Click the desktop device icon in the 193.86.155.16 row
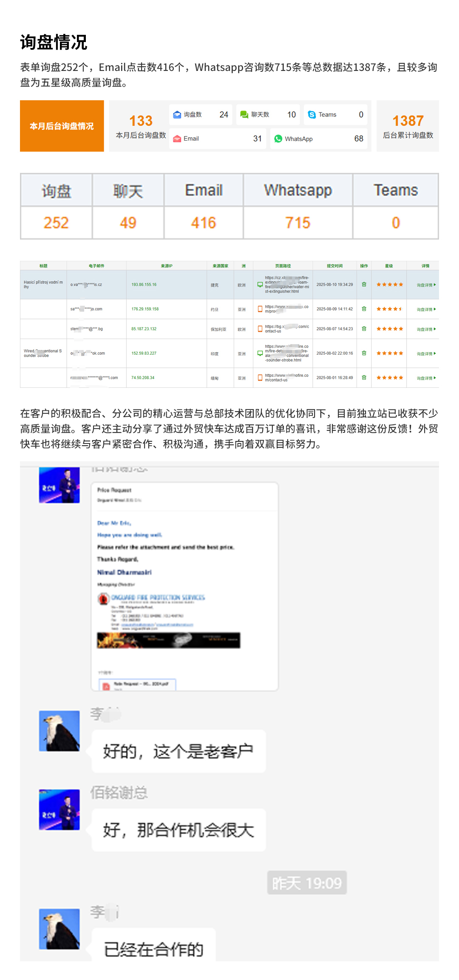 pyautogui.click(x=260, y=285)
